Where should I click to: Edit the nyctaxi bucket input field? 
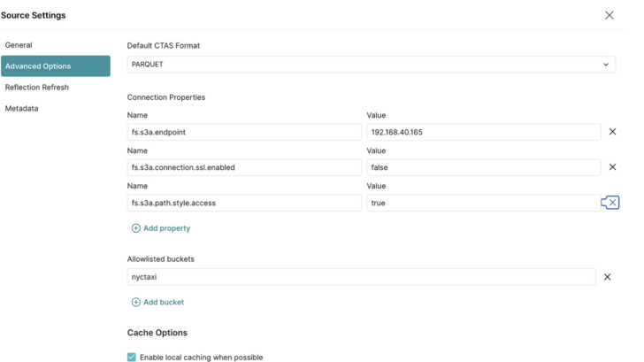tap(362, 277)
